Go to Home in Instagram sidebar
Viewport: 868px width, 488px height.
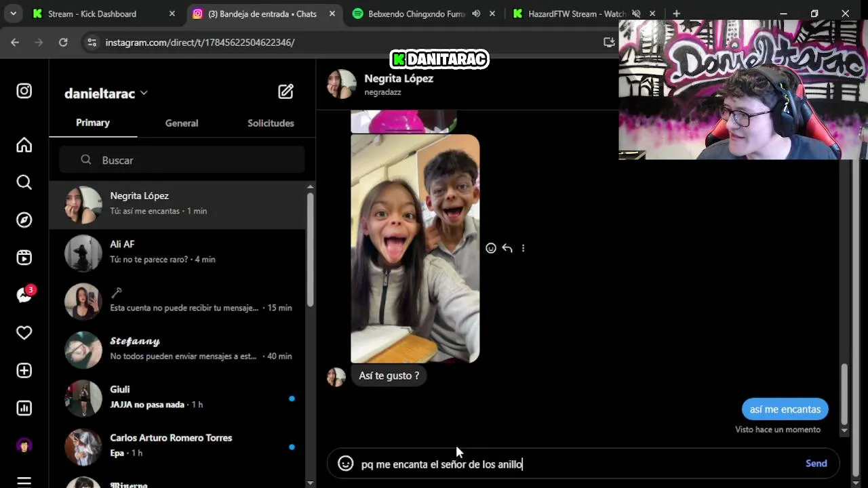click(24, 145)
